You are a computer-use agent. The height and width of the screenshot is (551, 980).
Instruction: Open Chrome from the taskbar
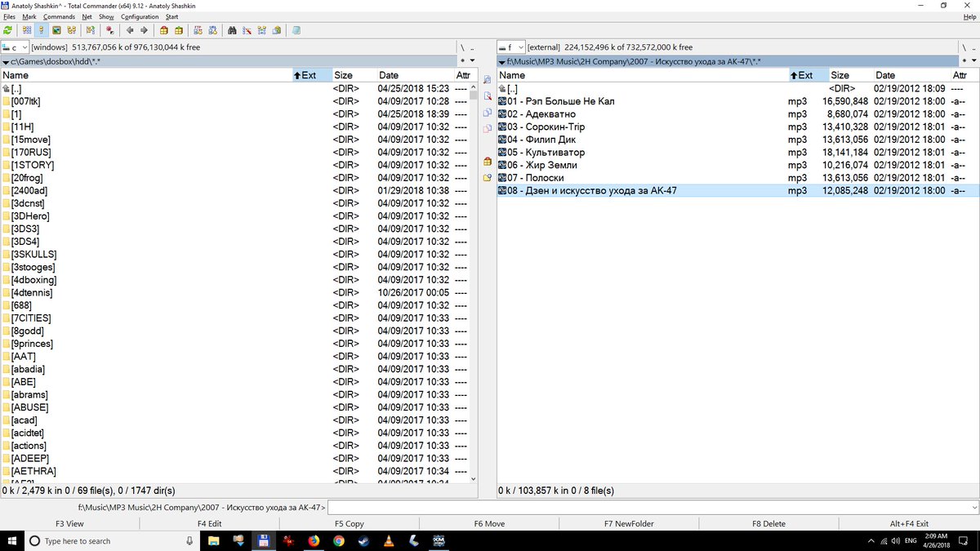[x=339, y=540]
